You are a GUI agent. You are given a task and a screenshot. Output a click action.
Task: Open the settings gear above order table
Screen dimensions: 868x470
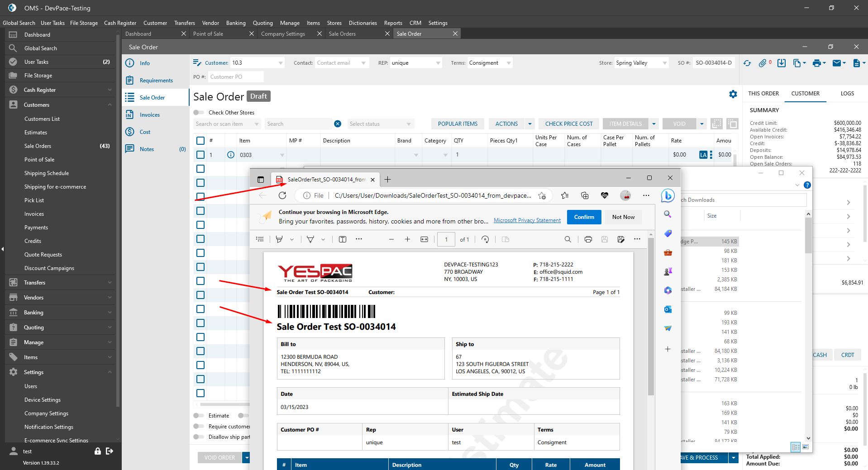tap(733, 94)
